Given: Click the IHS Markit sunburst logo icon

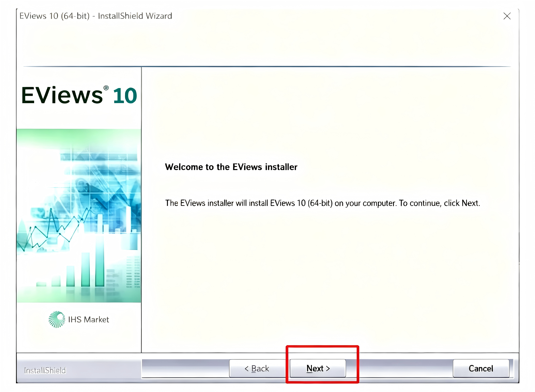Looking at the screenshot, I should click(57, 319).
